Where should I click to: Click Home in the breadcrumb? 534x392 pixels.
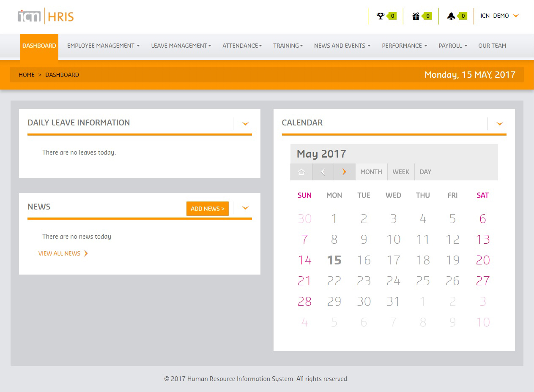(x=27, y=75)
